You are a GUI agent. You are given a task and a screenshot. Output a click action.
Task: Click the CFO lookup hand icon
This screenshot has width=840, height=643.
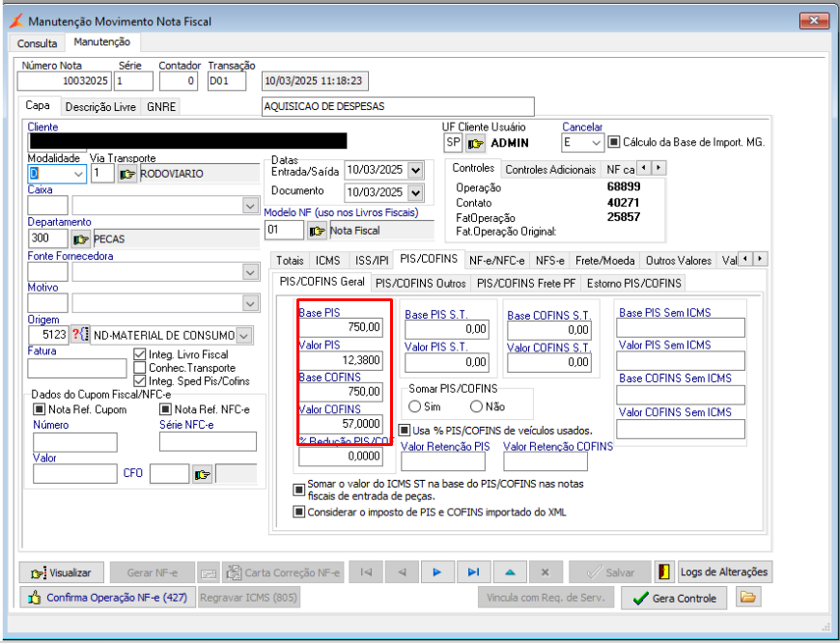pos(202,474)
